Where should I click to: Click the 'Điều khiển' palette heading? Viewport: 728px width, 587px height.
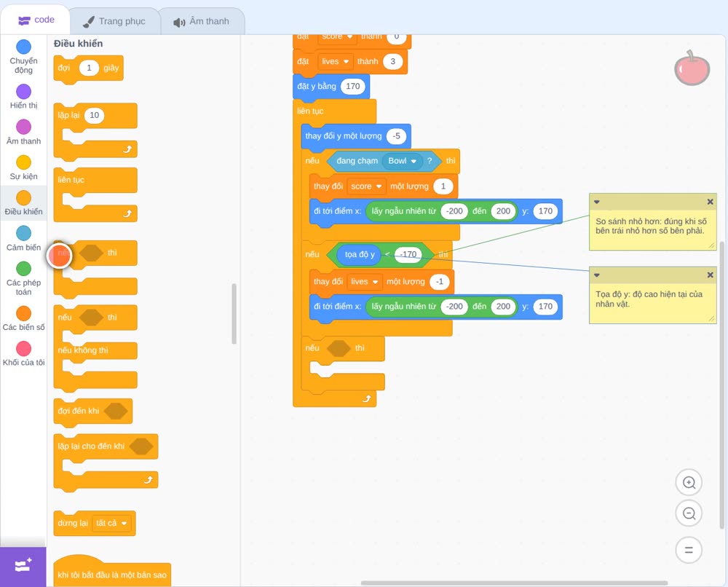pos(78,44)
